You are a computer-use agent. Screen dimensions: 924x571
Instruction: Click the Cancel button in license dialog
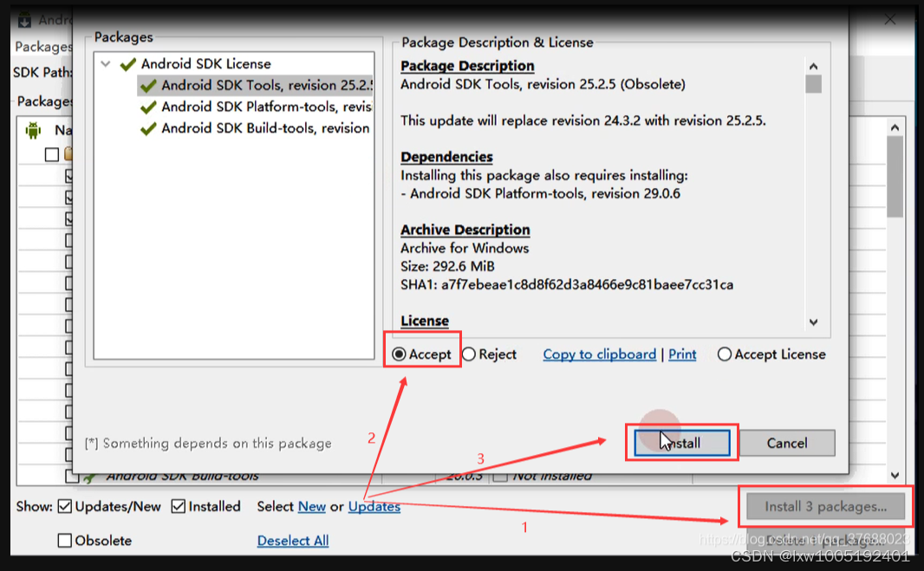click(x=787, y=443)
